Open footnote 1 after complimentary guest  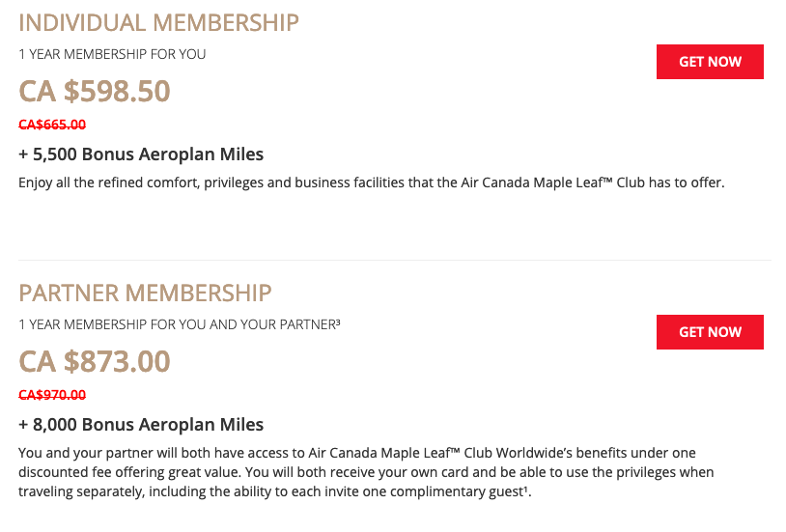point(526,489)
